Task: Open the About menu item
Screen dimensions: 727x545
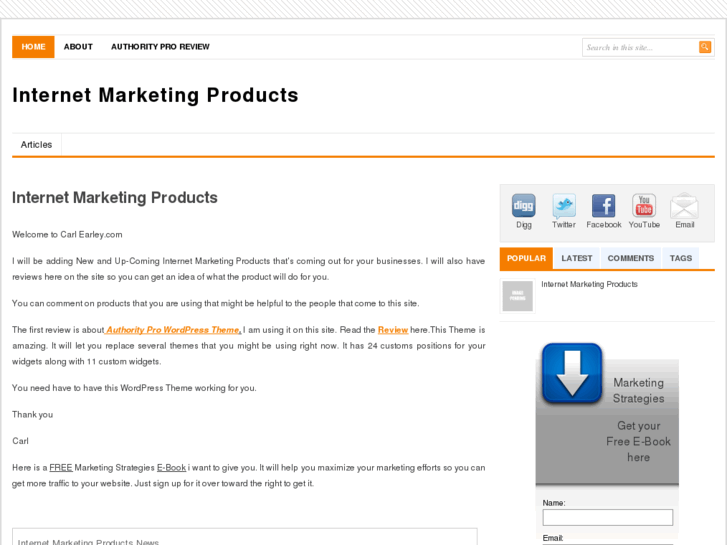Action: point(78,47)
